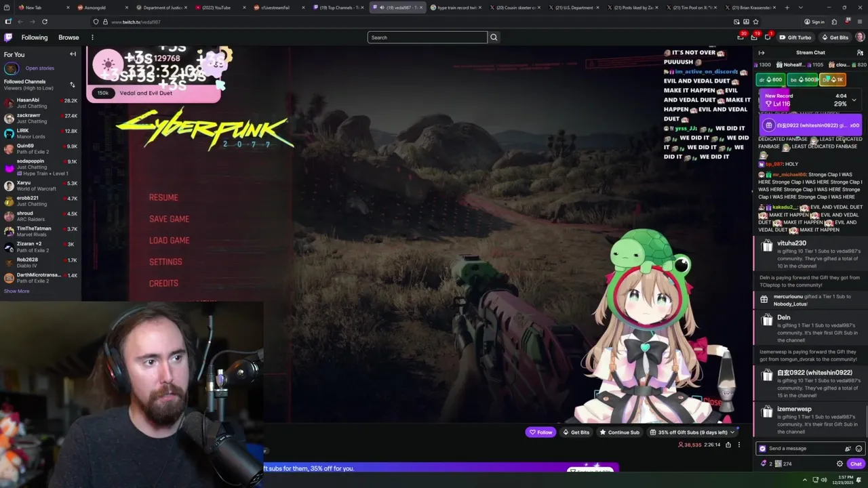Open sodapoppin channel in sidebar
Viewport: 868px width, 488px height.
pyautogui.click(x=41, y=167)
